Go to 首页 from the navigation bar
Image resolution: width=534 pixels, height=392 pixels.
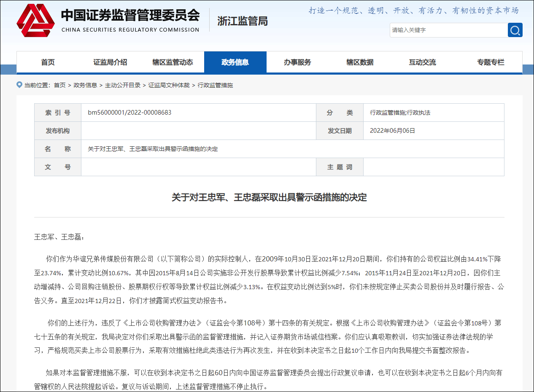[x=48, y=62]
